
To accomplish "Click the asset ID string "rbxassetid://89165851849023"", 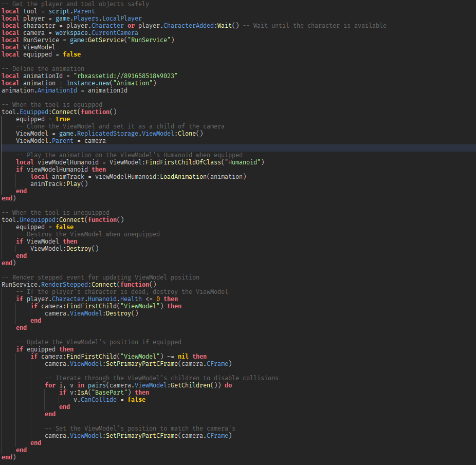I will click(125, 76).
